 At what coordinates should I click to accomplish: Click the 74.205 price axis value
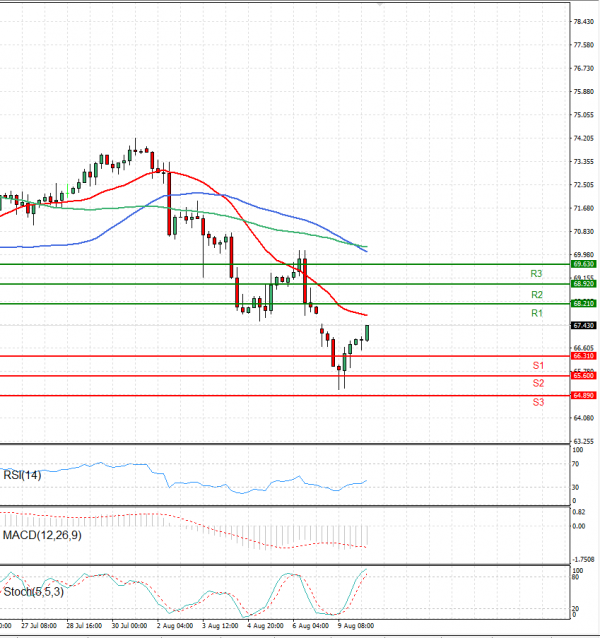tap(583, 138)
